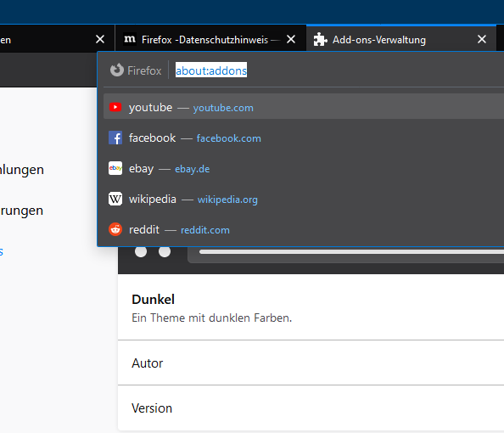Close the Add-ons-Verwaltung tab
504x433 pixels.
(x=481, y=39)
